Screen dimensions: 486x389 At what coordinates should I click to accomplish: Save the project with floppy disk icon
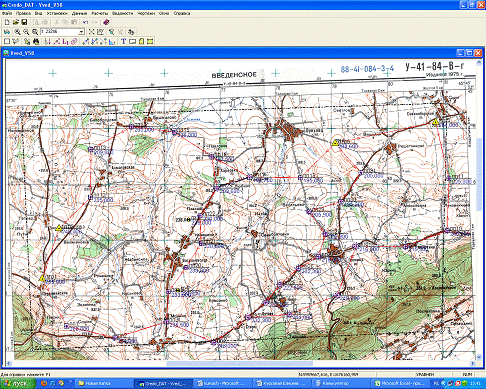point(24,22)
